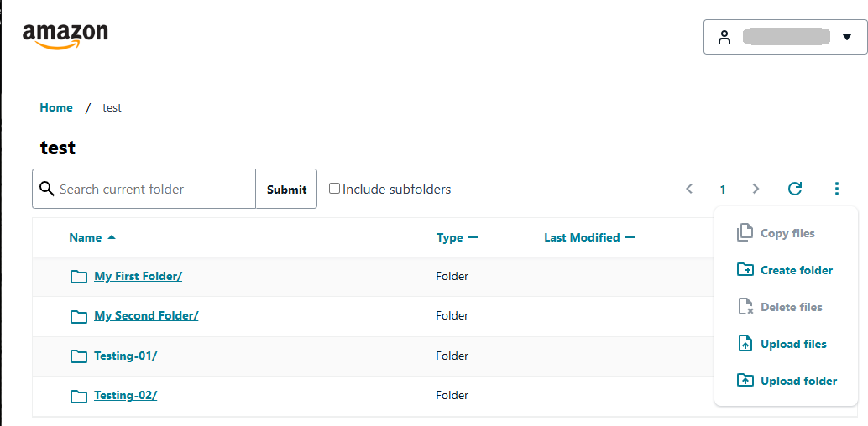
Task: Click the folder icon beside Testing-01
Action: pos(79,356)
